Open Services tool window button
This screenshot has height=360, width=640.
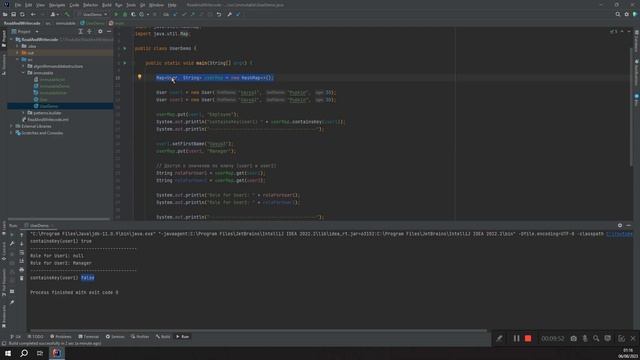tap(115, 337)
